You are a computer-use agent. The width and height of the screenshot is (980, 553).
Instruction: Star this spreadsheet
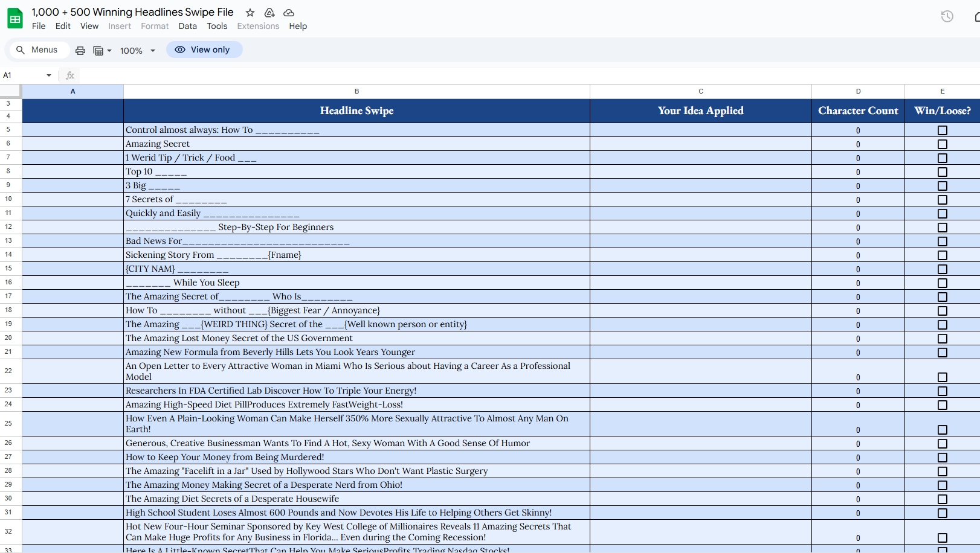250,13
